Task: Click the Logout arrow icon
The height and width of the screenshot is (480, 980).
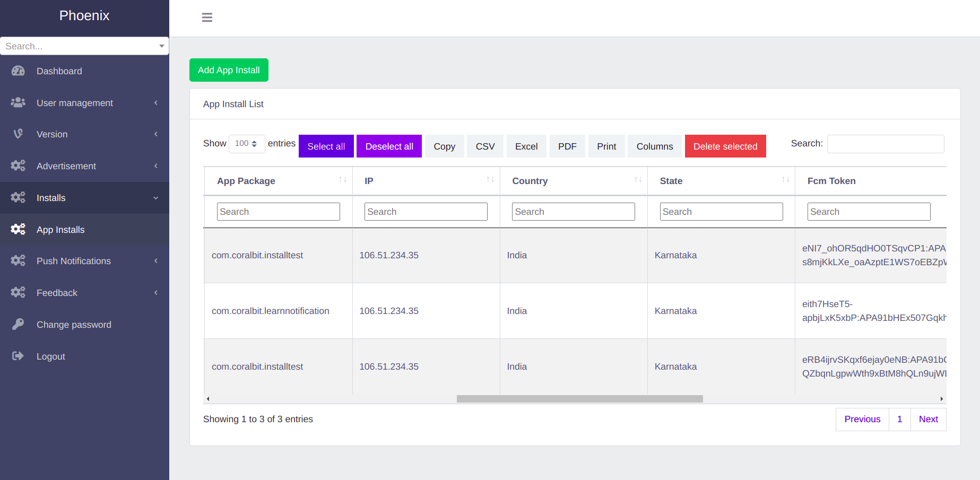Action: pyautogui.click(x=18, y=356)
